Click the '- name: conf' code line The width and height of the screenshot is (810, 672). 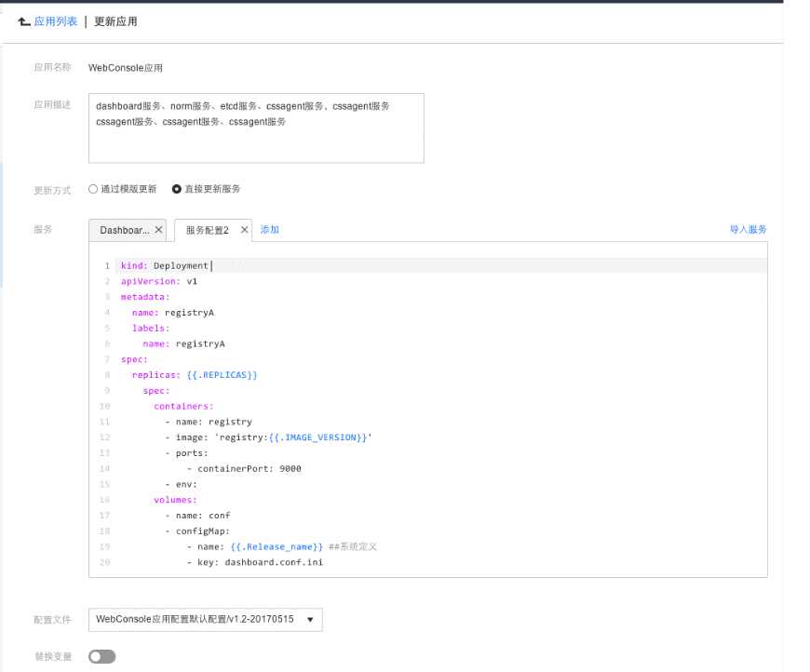197,516
